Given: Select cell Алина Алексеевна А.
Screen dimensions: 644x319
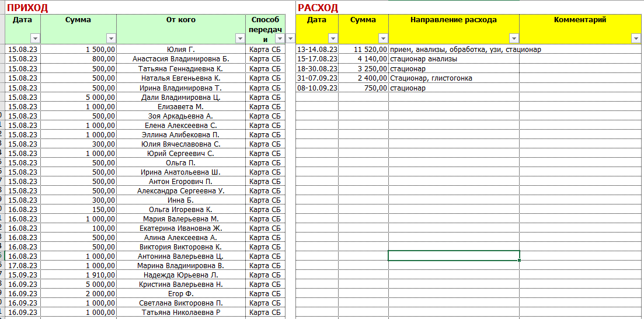Looking at the screenshot, I should (x=181, y=237).
